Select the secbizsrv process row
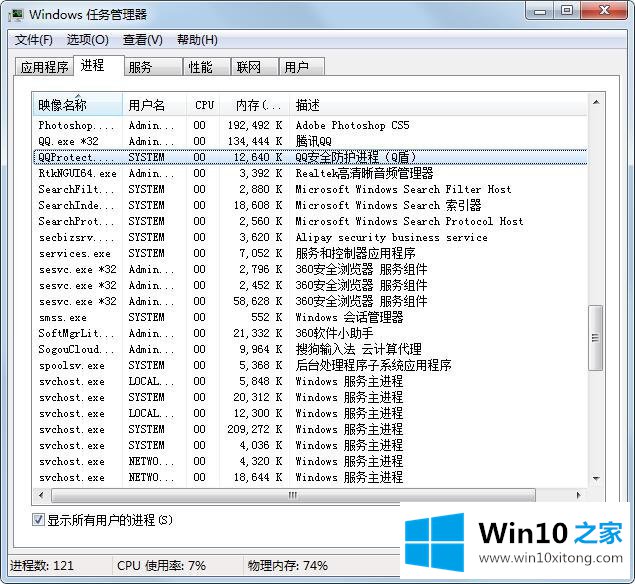Viewport: 635px width, 584px height. click(310, 237)
